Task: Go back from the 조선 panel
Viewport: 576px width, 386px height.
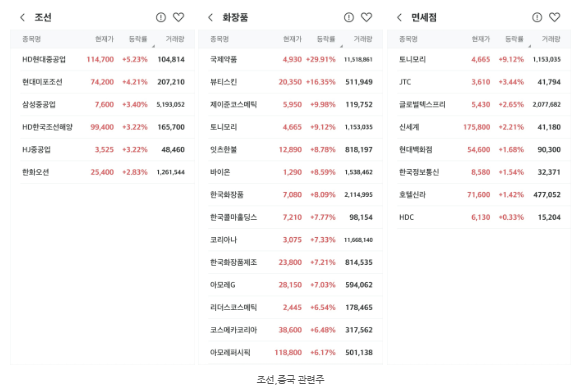Action: (22, 17)
